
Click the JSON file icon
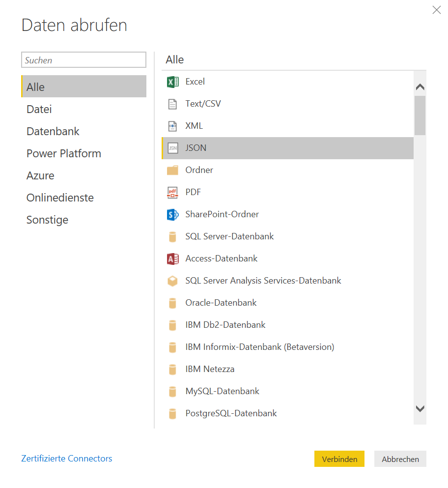point(173,148)
